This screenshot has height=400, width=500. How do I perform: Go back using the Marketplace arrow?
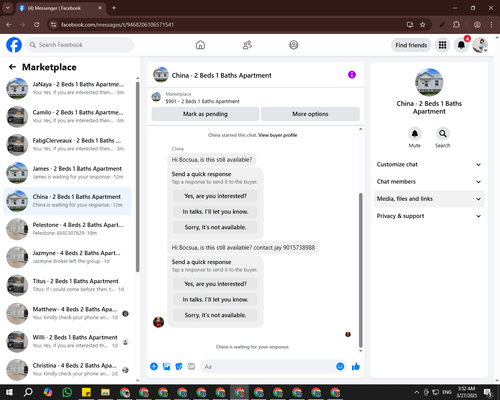click(12, 67)
